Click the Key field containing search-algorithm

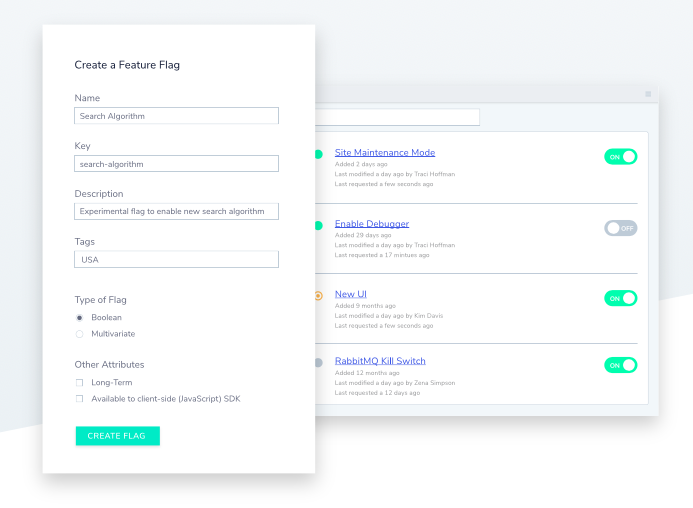coord(176,164)
